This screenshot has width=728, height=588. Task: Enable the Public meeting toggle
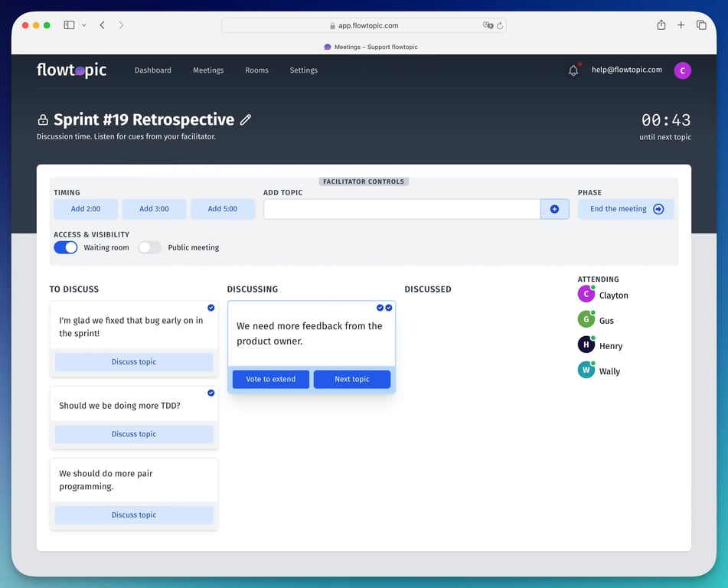(149, 247)
